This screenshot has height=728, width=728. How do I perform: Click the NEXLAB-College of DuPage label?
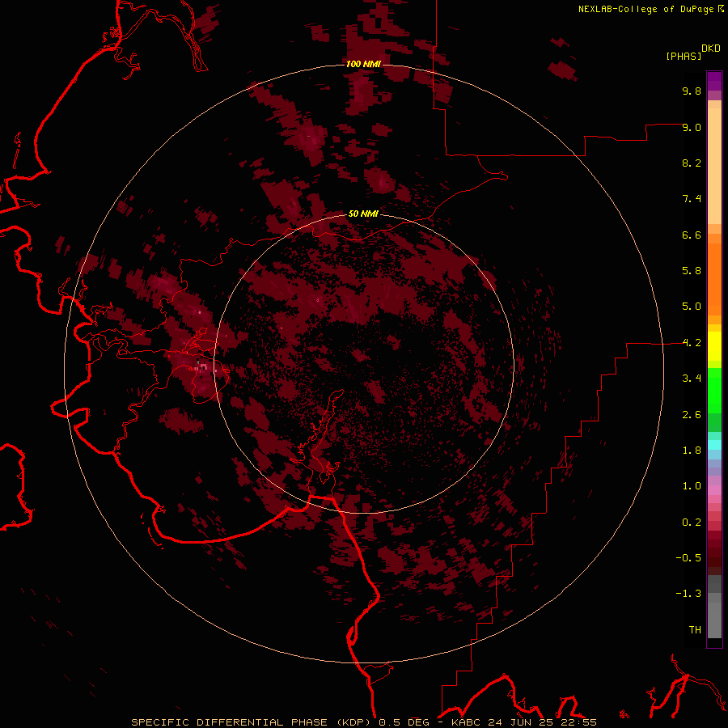pyautogui.click(x=645, y=9)
